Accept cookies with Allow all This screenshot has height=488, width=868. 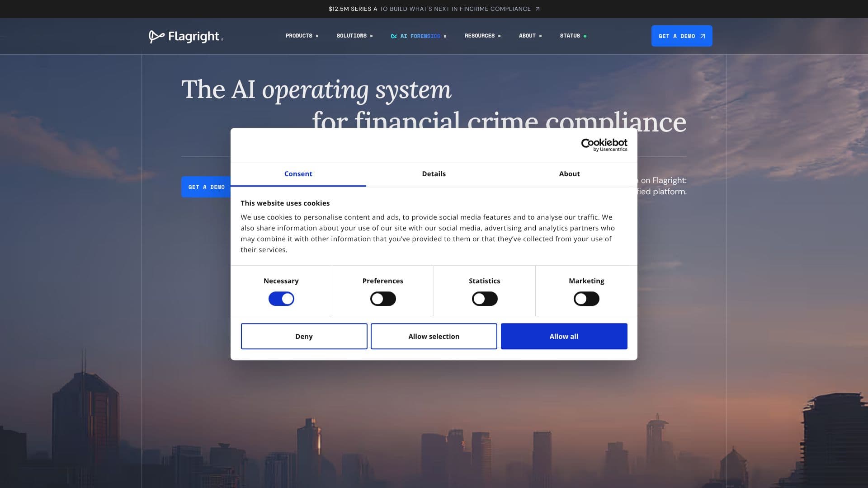[564, 336]
